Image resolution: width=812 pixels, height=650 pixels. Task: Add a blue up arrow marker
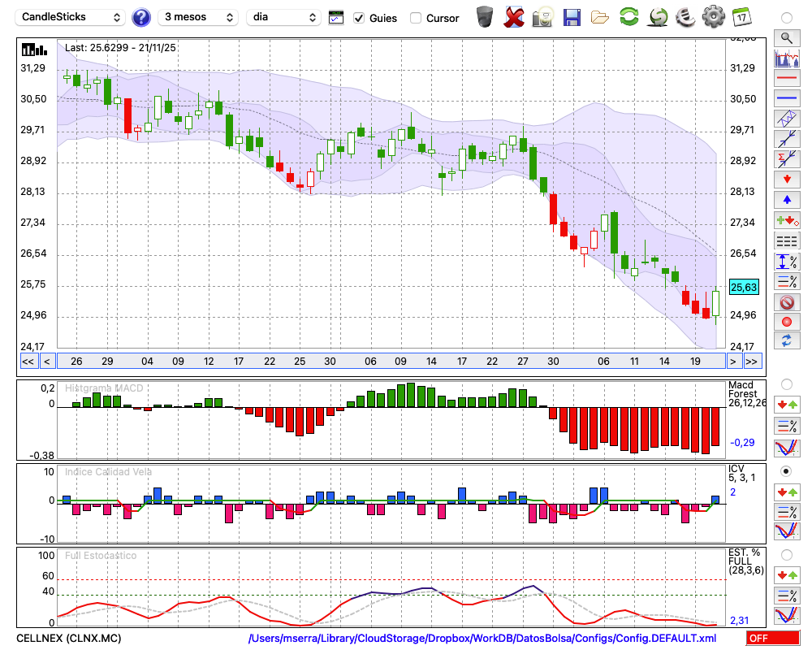point(787,200)
